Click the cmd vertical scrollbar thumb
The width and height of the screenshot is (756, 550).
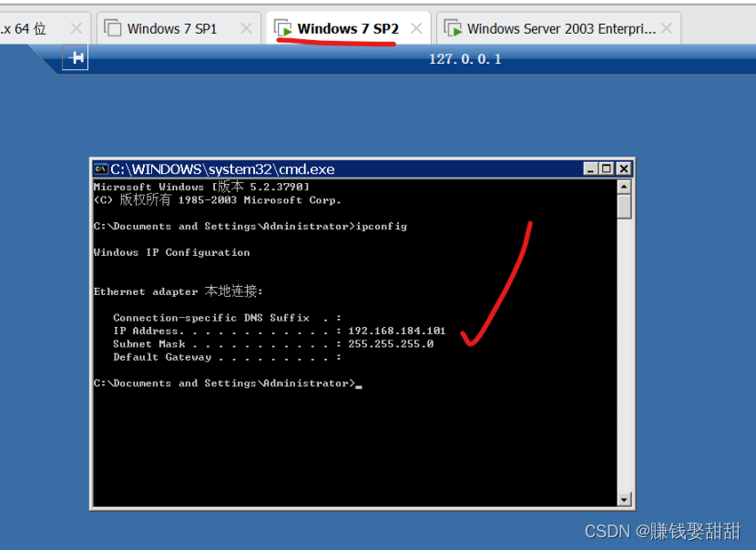(624, 207)
